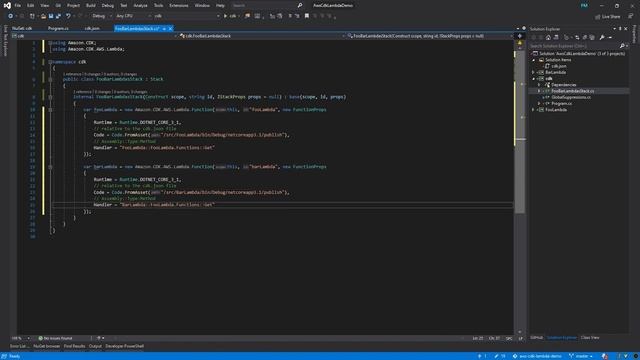Expand the Program.cs node in Solution Explorer
The image size is (640, 360).
539,104
